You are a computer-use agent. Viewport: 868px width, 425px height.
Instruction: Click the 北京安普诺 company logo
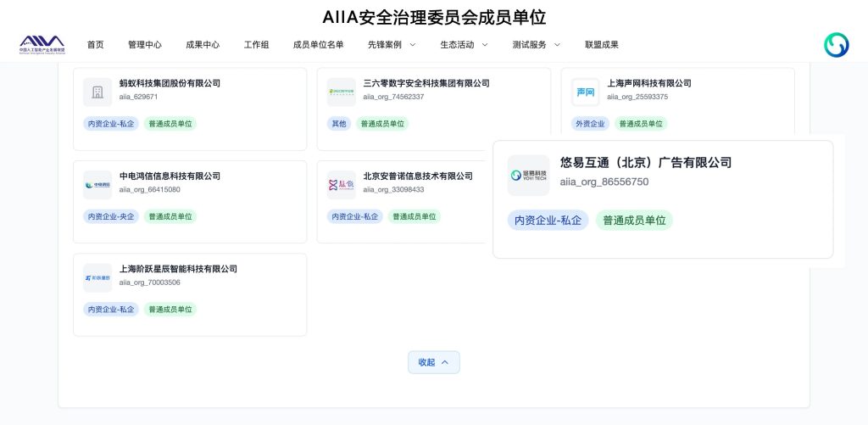(x=342, y=185)
